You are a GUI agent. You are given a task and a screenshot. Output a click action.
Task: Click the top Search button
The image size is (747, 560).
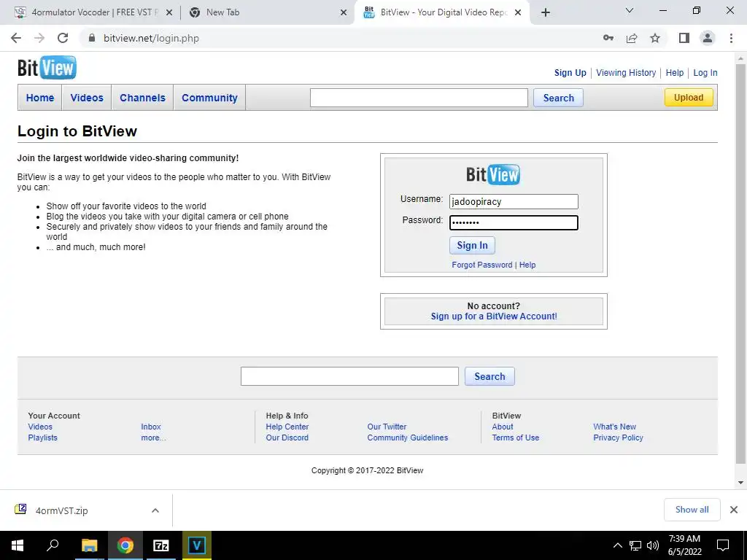click(558, 98)
